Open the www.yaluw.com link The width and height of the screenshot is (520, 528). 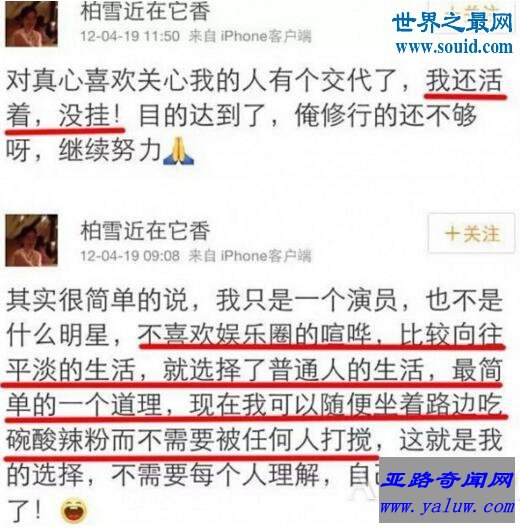(x=447, y=506)
